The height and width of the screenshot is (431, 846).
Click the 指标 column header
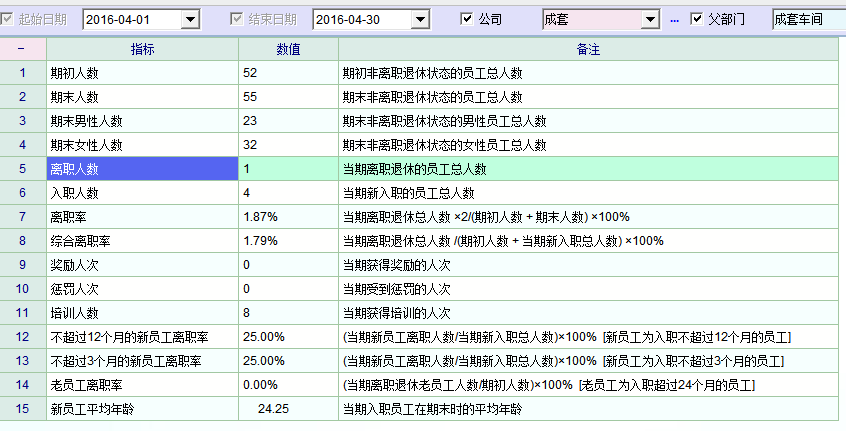[142, 49]
